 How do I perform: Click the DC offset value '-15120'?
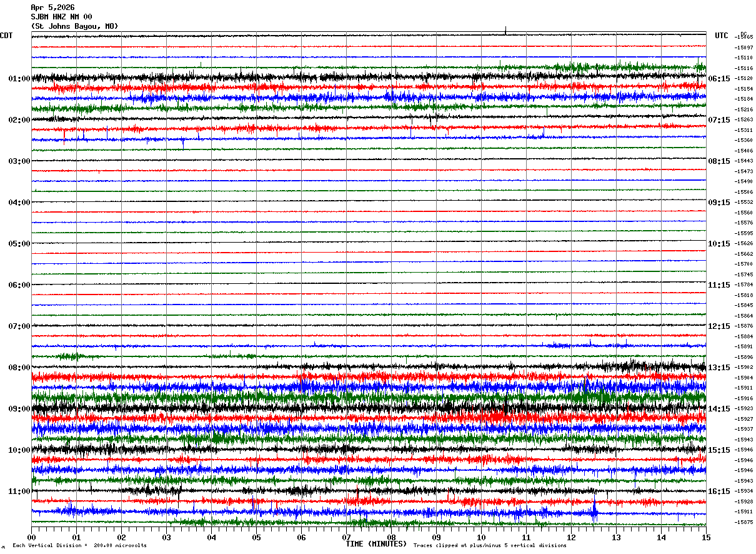pyautogui.click(x=744, y=79)
